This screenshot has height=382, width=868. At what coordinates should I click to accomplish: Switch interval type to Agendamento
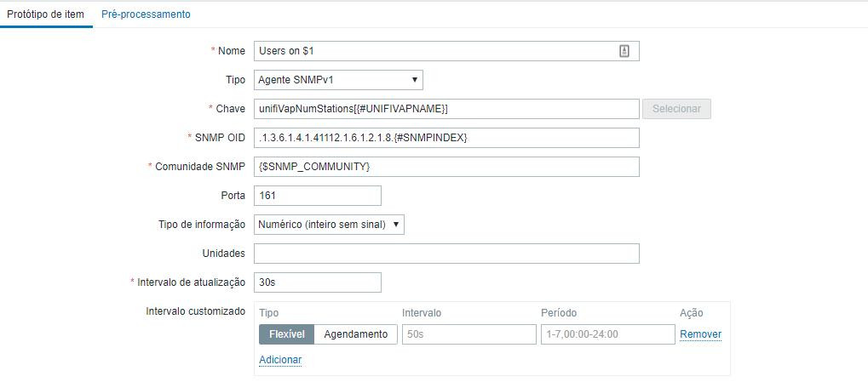[x=356, y=334]
